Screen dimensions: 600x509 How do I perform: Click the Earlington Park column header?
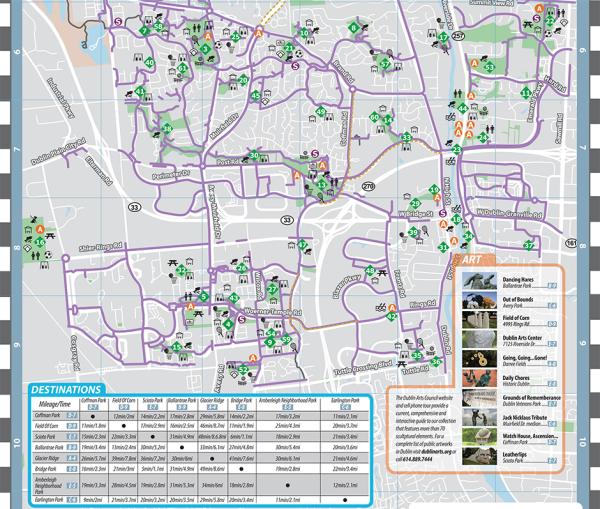(345, 401)
